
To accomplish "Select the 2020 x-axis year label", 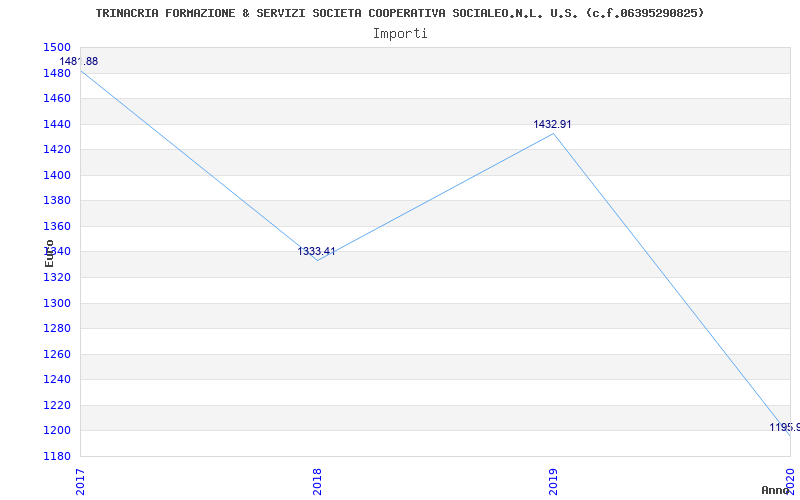I will click(790, 482).
